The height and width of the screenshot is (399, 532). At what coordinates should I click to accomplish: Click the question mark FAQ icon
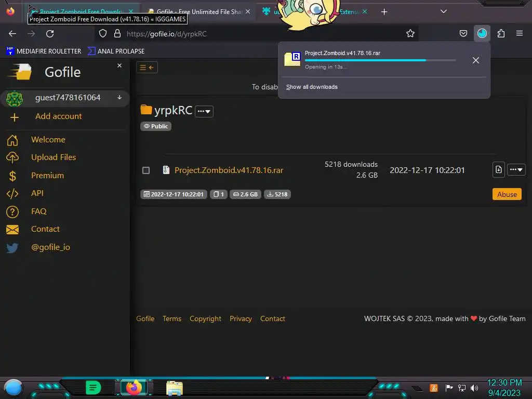coord(12,212)
